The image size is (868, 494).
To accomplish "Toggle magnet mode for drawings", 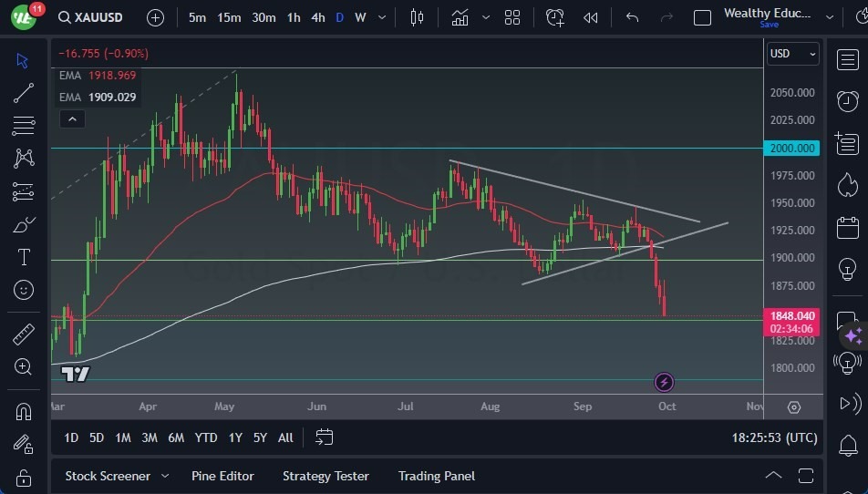I will pyautogui.click(x=24, y=412).
